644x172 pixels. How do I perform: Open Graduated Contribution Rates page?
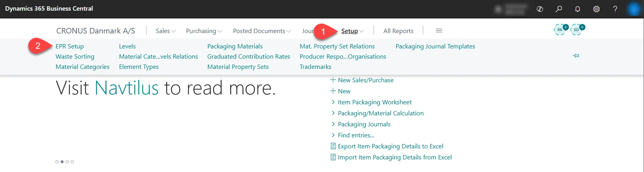pyautogui.click(x=249, y=56)
